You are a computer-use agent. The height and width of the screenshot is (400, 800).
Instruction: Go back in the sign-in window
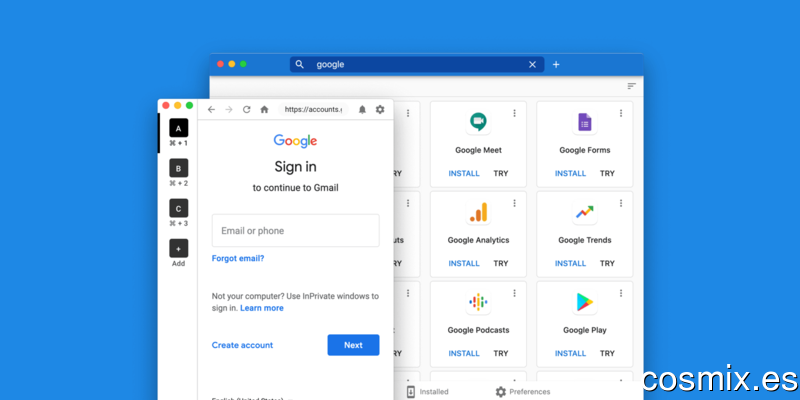coord(211,110)
